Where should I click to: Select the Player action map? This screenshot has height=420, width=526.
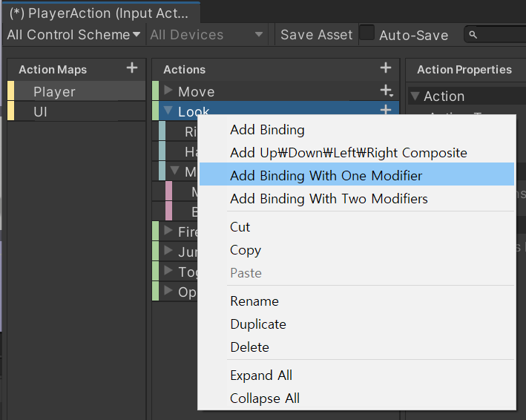pyautogui.click(x=54, y=92)
